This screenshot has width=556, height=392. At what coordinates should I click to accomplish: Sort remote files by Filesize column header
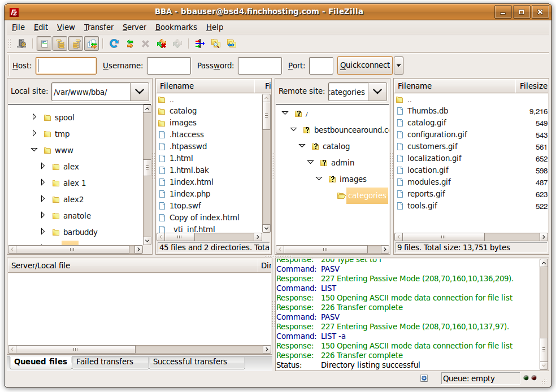(532, 86)
